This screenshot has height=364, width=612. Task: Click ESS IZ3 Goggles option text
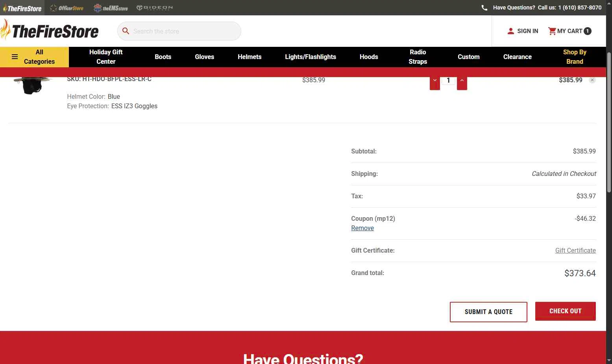(x=134, y=106)
